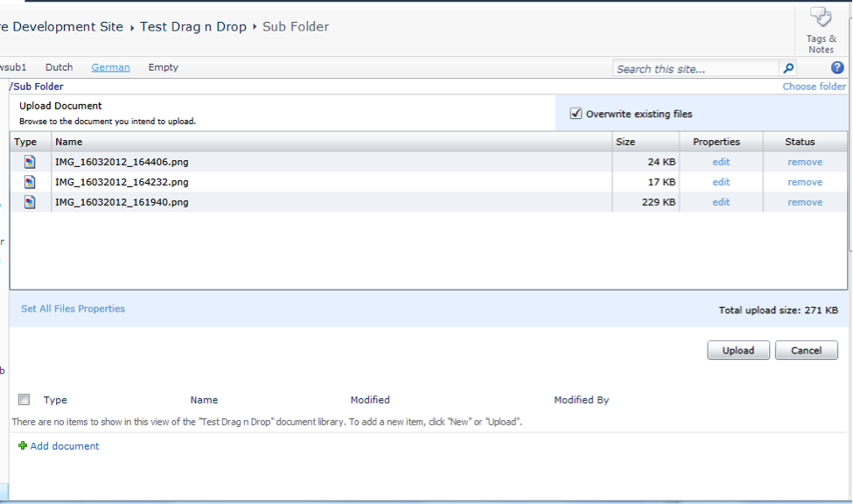Click the file type icon for IMG_16032012_164406.png

tap(27, 161)
